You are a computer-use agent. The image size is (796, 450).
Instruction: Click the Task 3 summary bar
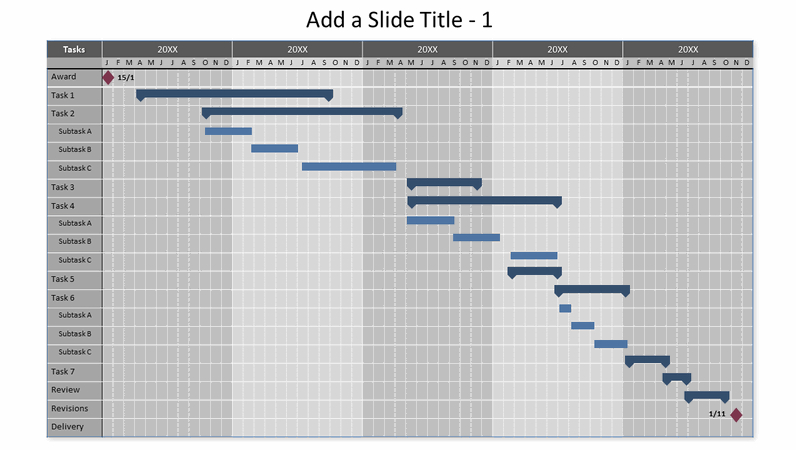(444, 184)
